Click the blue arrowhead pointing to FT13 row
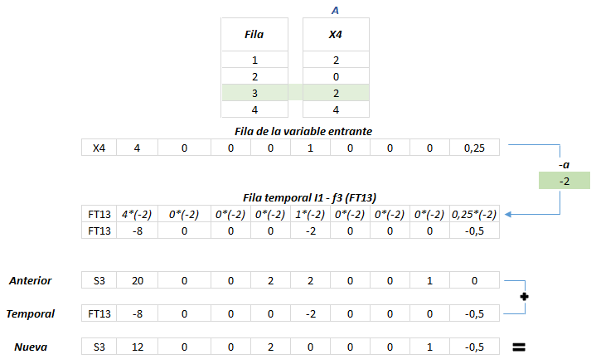This screenshot has height=364, width=596. point(508,215)
